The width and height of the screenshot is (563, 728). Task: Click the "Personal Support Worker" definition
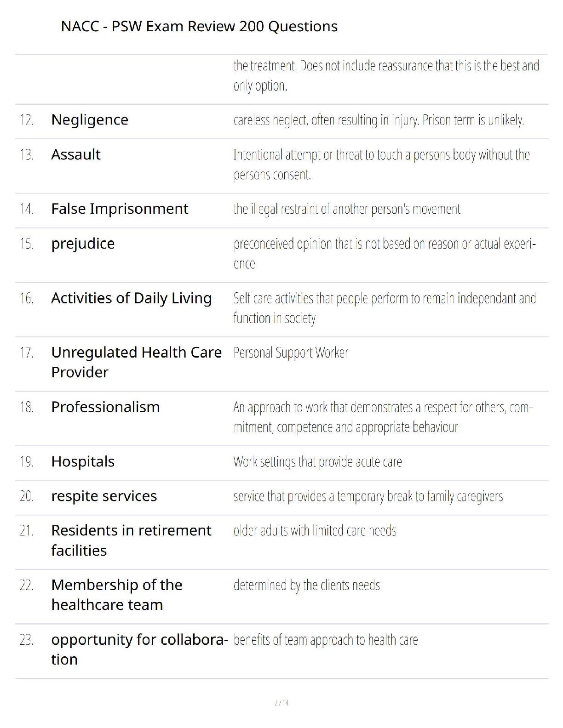(x=291, y=353)
